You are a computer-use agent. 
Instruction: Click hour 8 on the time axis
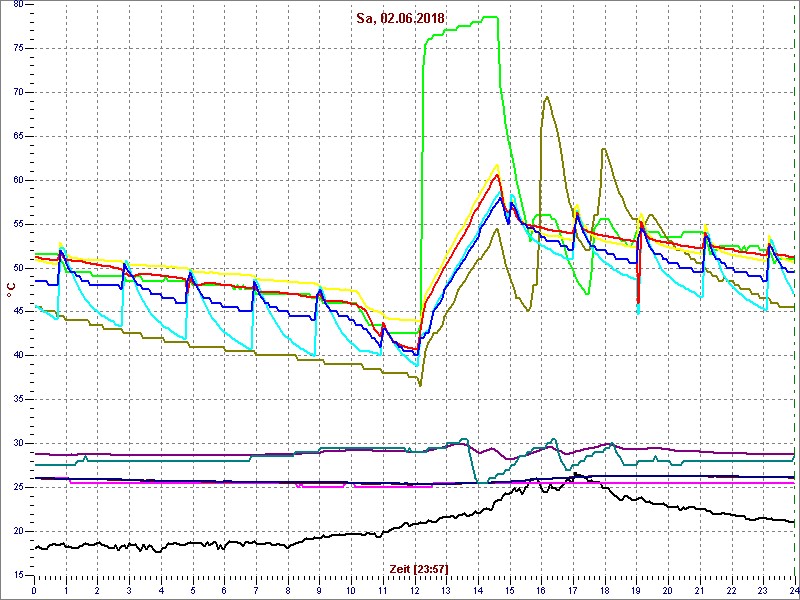tap(288, 590)
